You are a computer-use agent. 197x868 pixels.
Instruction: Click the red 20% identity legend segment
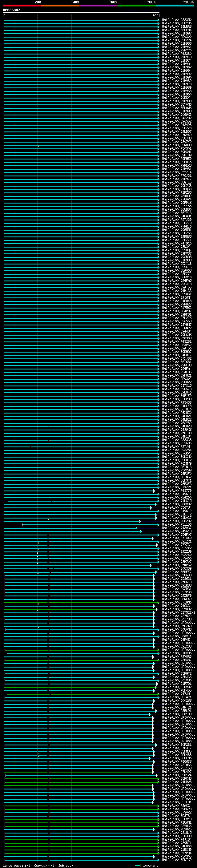(22, 6)
